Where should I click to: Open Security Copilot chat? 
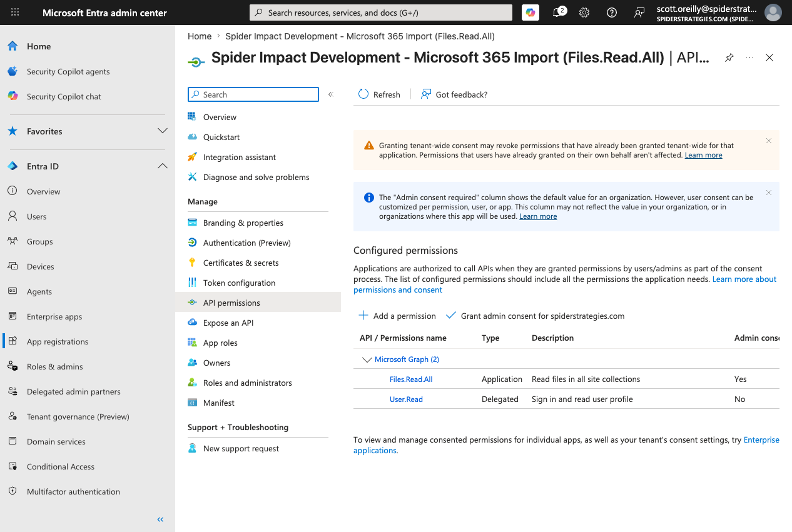pos(64,96)
